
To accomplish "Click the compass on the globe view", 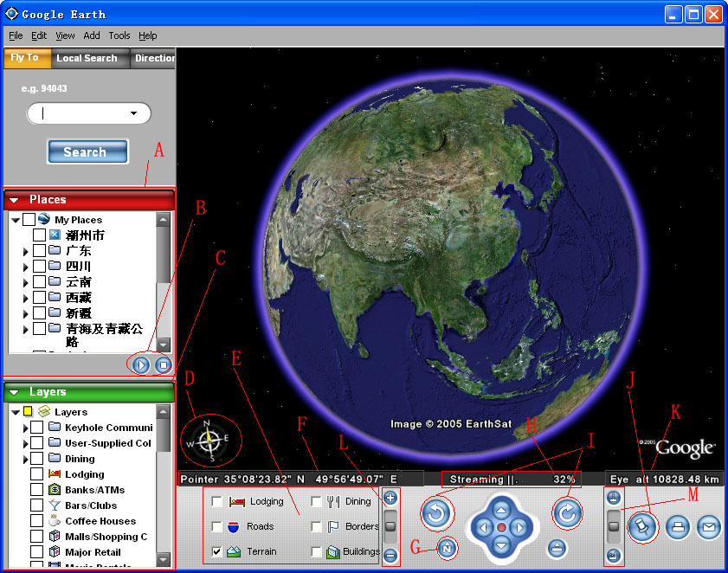I will (x=209, y=441).
